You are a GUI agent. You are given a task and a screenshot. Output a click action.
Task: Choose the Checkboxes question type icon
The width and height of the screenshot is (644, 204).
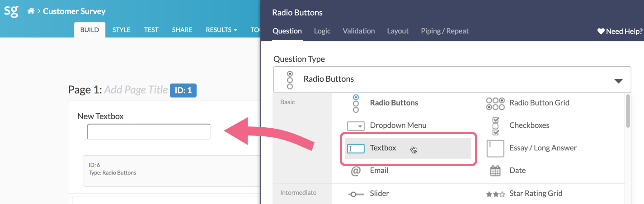point(495,126)
